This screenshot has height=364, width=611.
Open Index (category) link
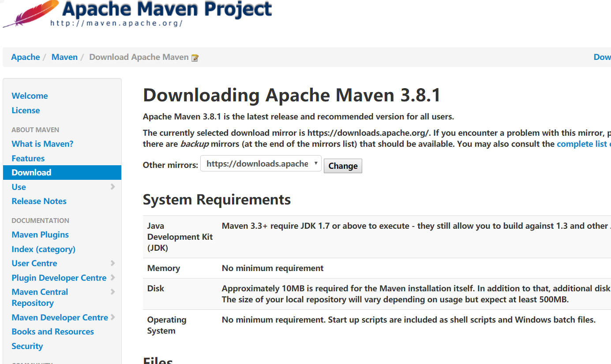43,249
